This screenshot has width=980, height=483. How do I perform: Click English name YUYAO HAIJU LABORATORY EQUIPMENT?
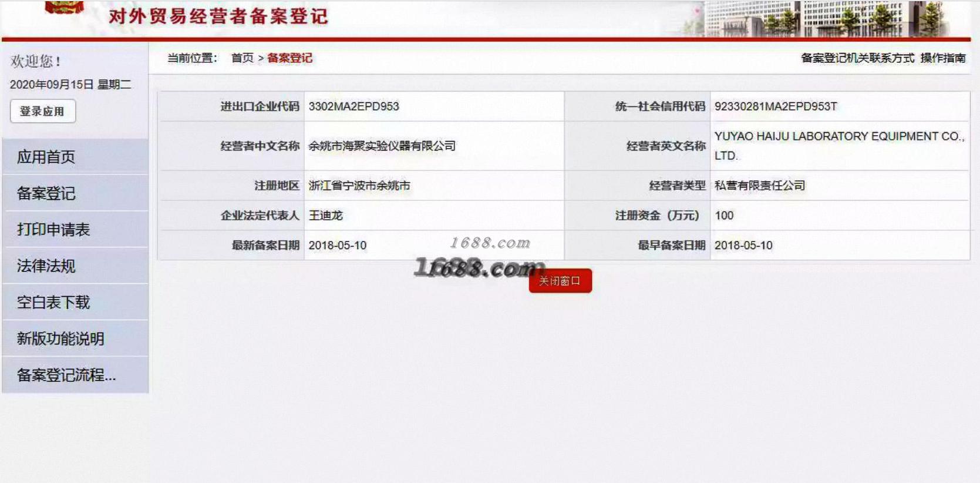click(839, 146)
